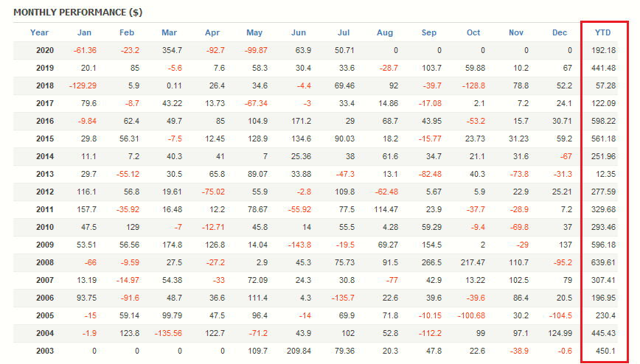
Task: Click the May column header
Action: pyautogui.click(x=254, y=32)
